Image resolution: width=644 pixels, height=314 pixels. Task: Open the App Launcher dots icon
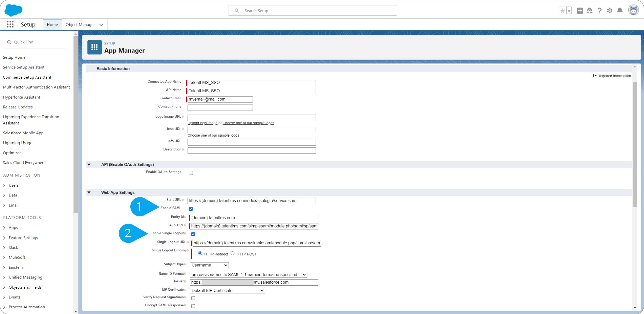pyautogui.click(x=10, y=24)
